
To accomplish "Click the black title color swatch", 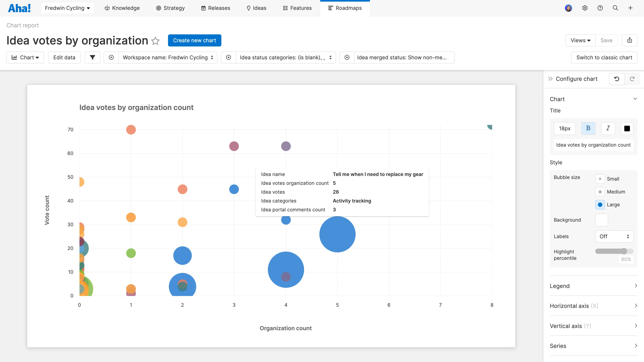I will (627, 129).
